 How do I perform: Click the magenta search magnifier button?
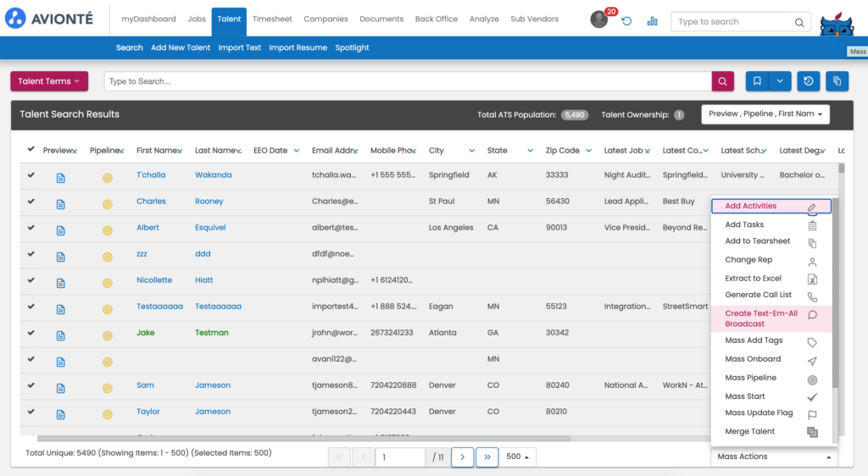point(722,81)
